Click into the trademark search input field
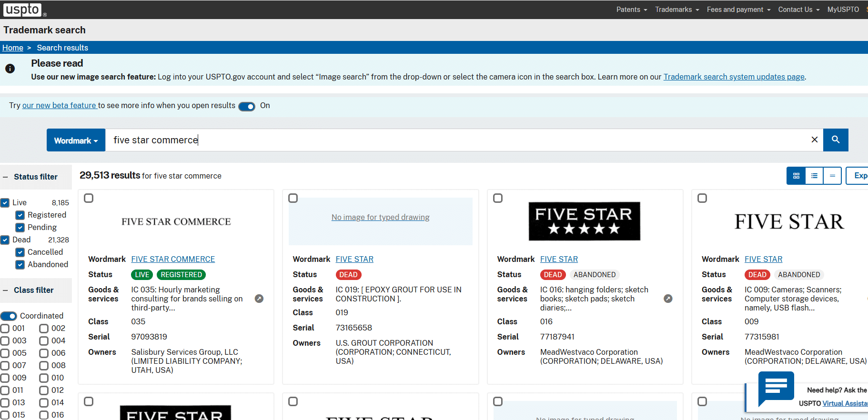Image resolution: width=868 pixels, height=420 pixels. [457, 140]
